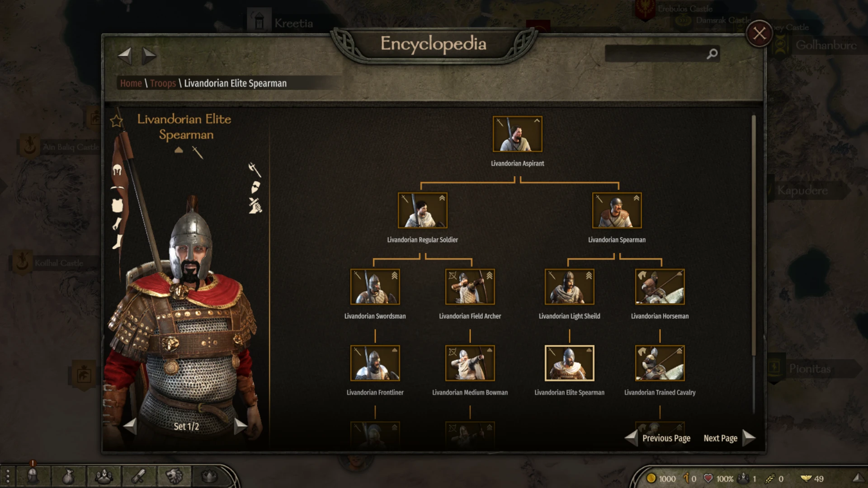Open the Quests scroll icon

139,476
